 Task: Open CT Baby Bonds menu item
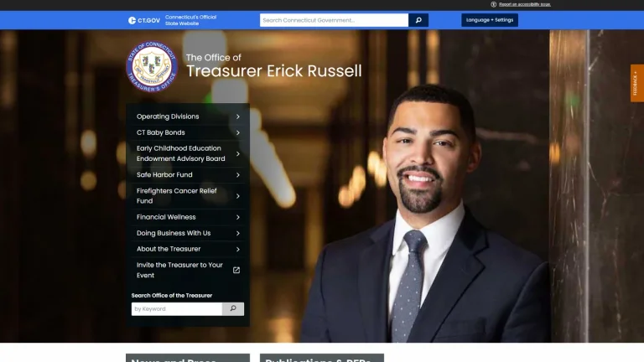[161, 132]
